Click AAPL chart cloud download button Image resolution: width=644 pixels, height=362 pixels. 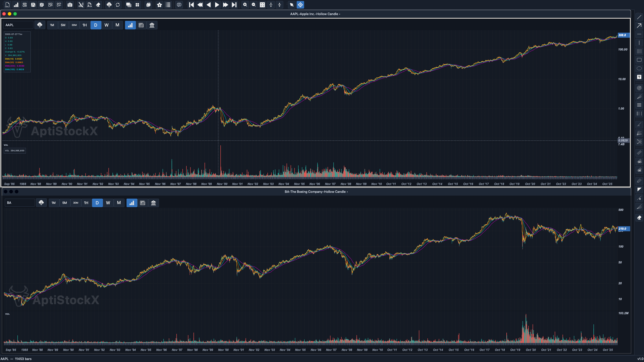40,25
